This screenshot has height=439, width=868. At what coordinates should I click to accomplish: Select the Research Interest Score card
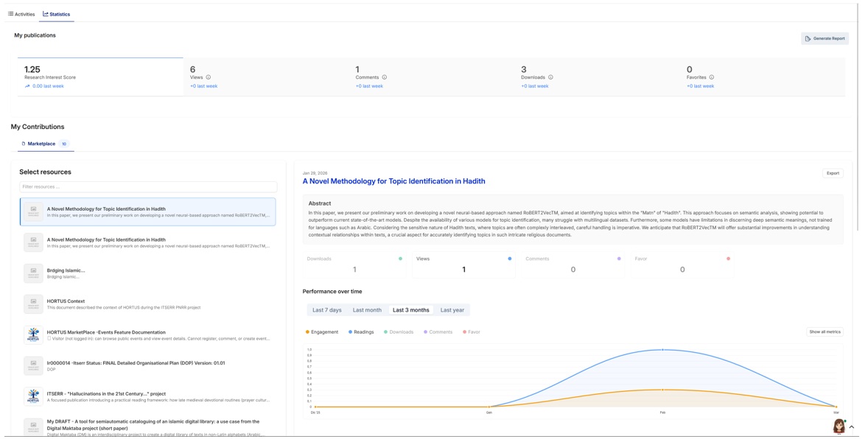click(100, 77)
